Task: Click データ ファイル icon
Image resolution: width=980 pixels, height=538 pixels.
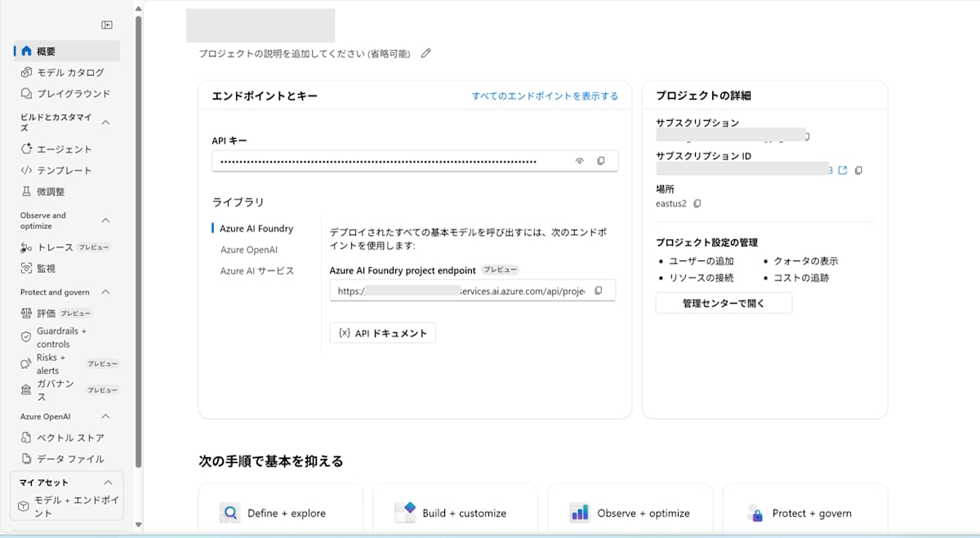Action: [x=26, y=459]
